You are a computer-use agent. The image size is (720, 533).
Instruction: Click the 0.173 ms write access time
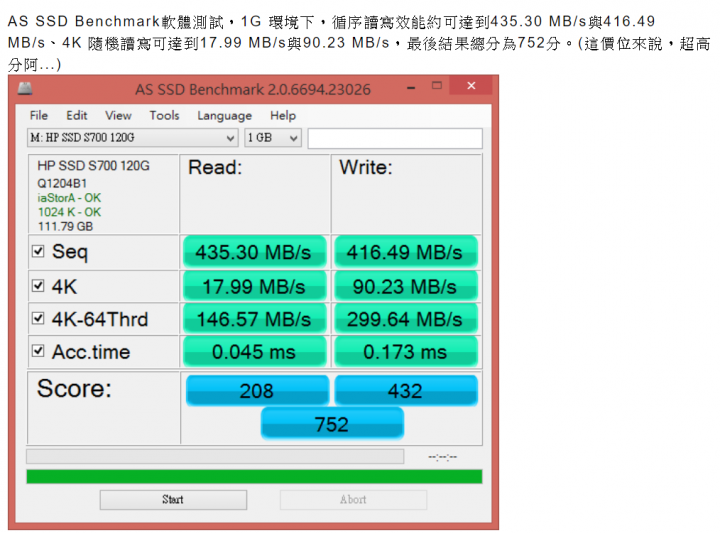click(406, 352)
